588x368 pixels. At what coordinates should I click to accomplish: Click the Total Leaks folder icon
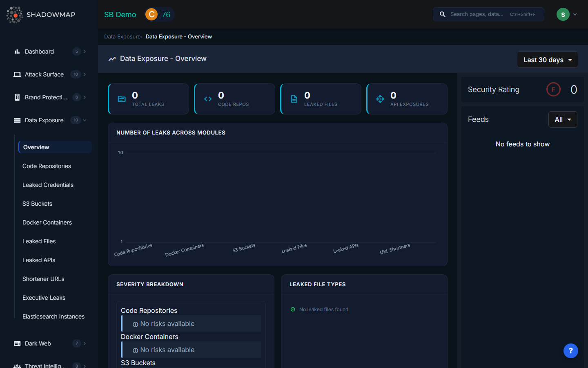121,99
